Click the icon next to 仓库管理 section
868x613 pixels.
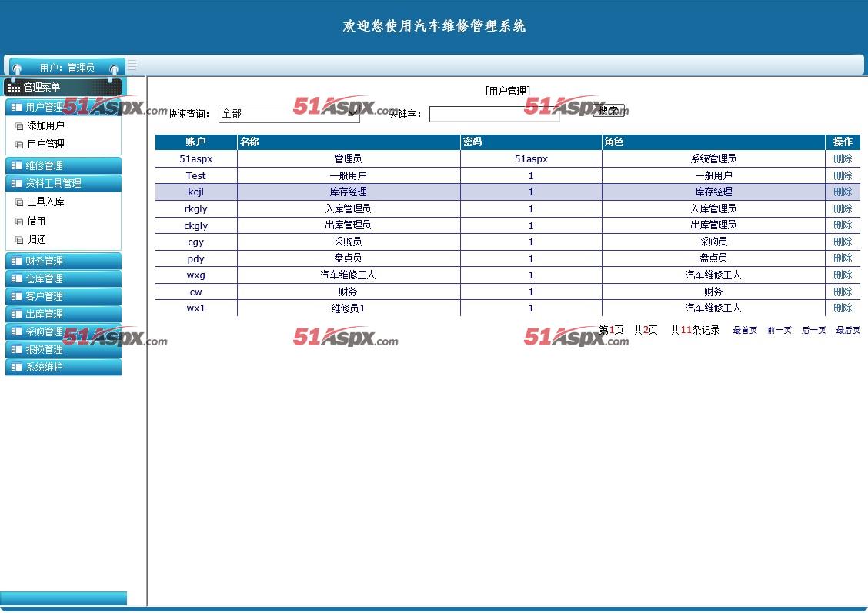(16, 278)
